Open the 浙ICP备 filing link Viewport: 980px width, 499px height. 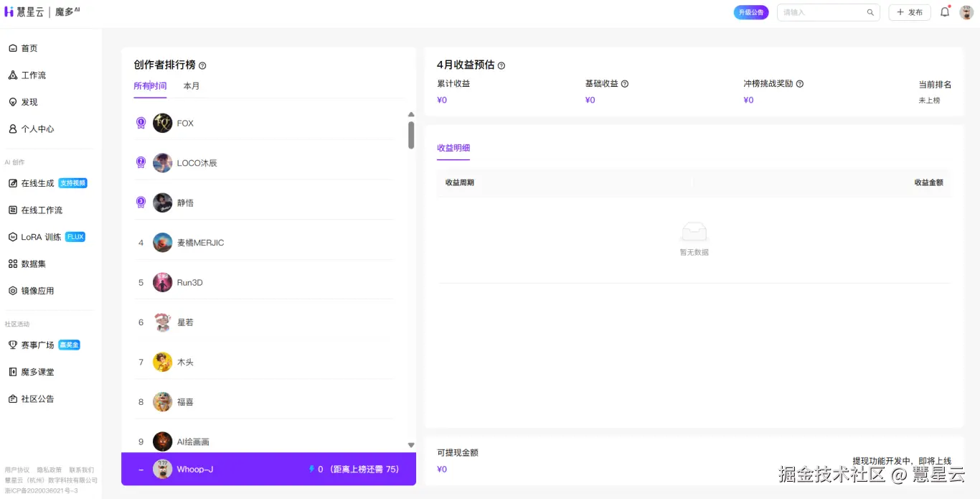41,490
